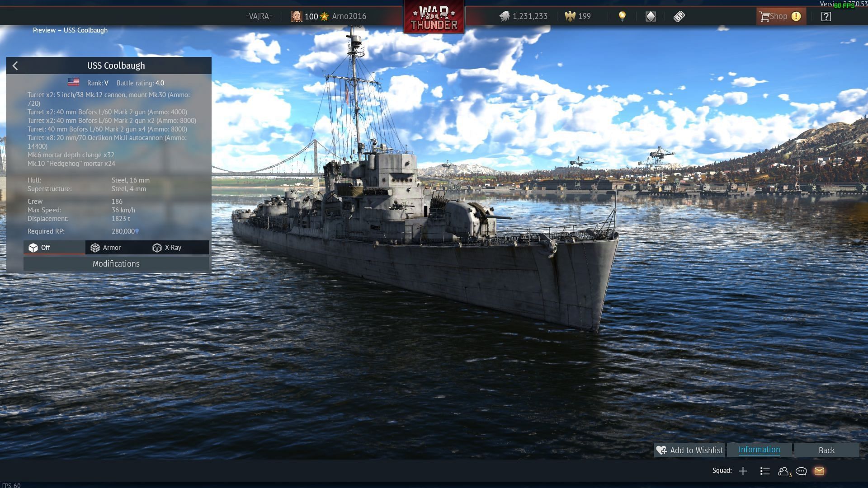Click the Required RP 280,000 value
The width and height of the screenshot is (868, 488).
point(125,231)
